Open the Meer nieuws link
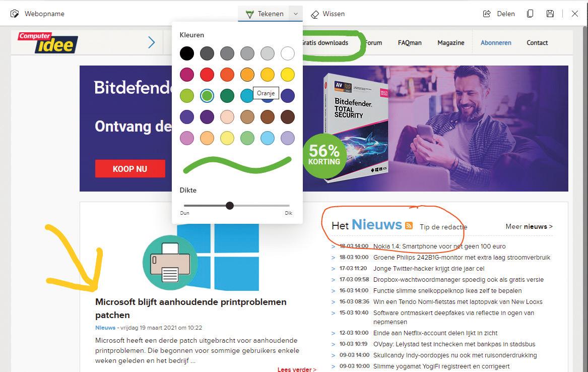The image size is (588, 372). pos(529,226)
